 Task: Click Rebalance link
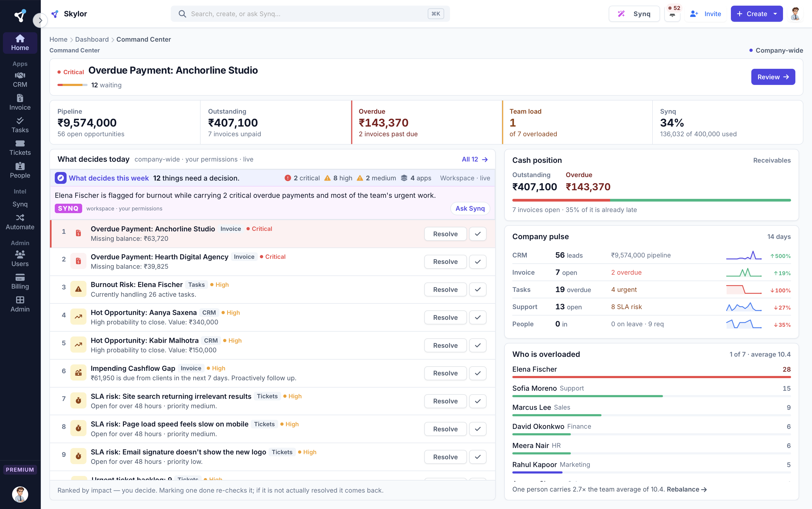pos(687,489)
